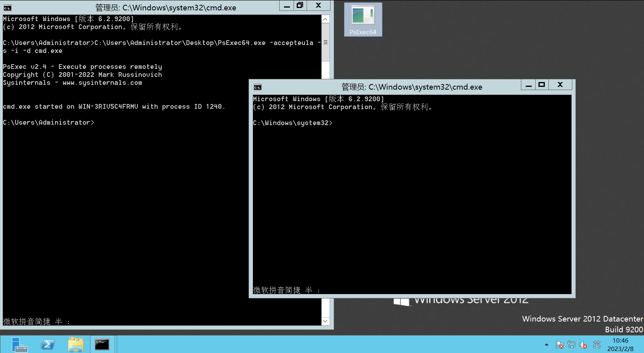The height and width of the screenshot is (353, 644).
Task: Open the Action Center flag tray icon
Action: (x=560, y=345)
